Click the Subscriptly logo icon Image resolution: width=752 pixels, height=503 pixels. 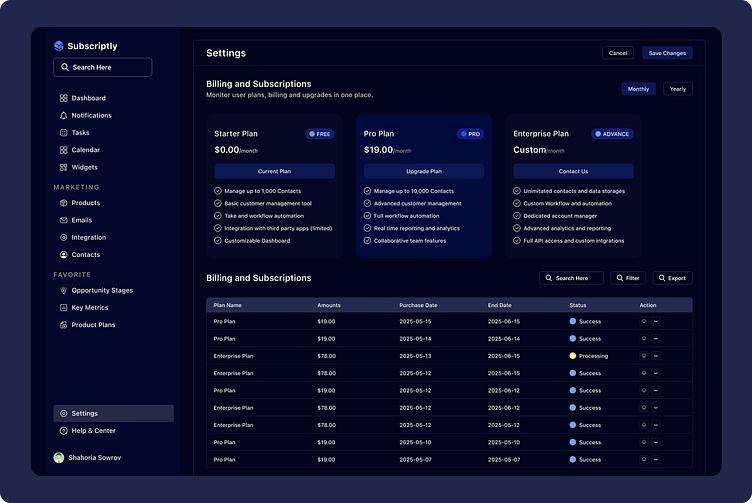[59, 46]
